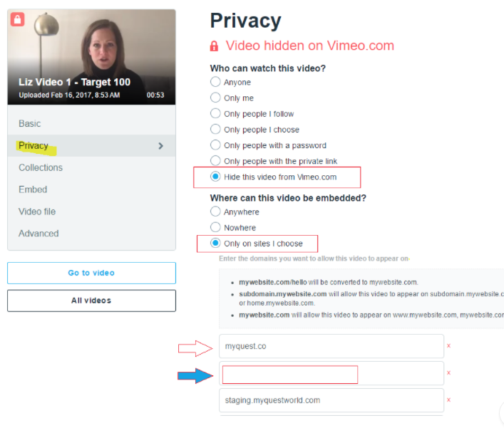Remove the myquest.co domain with its x
The image size is (504, 433).
tap(448, 345)
